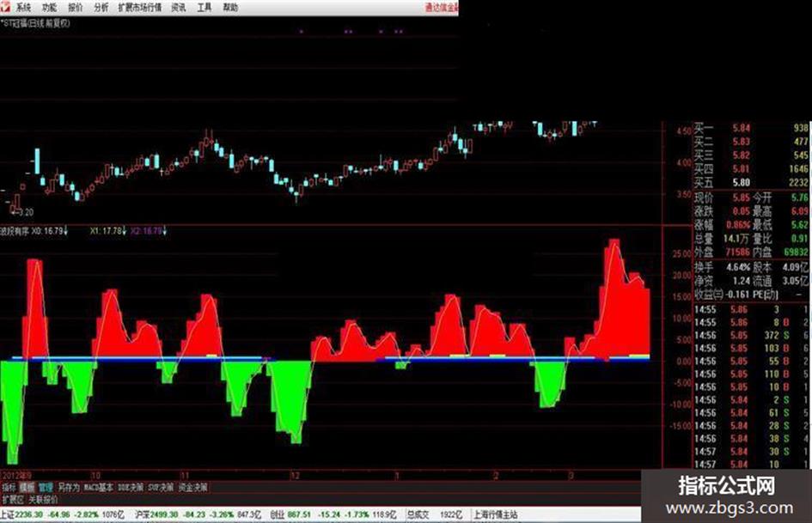Select the 管理 tab
The image size is (812, 523).
pos(46,487)
